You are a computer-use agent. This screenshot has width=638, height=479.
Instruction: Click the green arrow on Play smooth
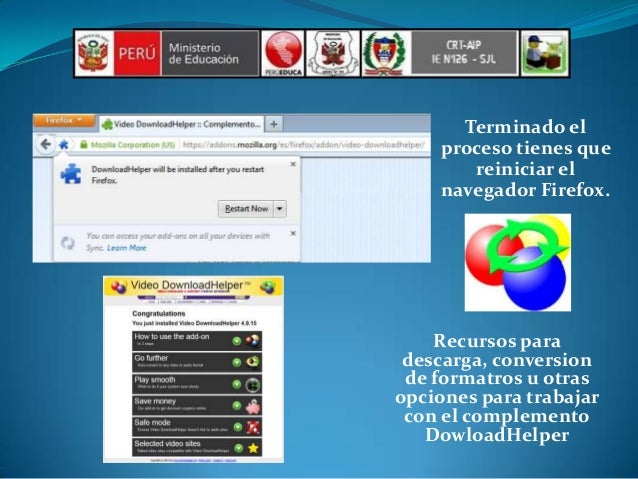236,384
